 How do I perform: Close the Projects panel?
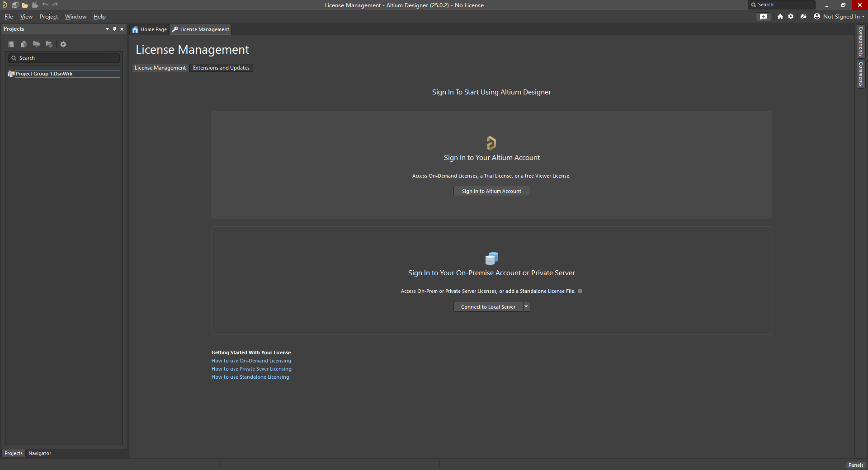pos(122,29)
